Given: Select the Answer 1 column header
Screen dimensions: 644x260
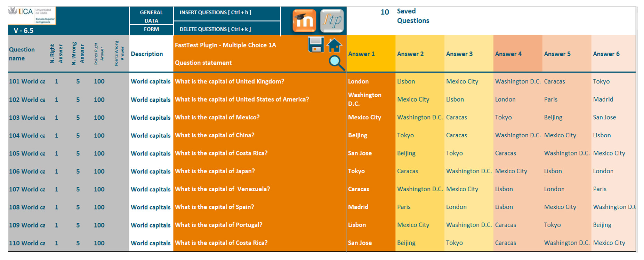Looking at the screenshot, I should (x=361, y=54).
